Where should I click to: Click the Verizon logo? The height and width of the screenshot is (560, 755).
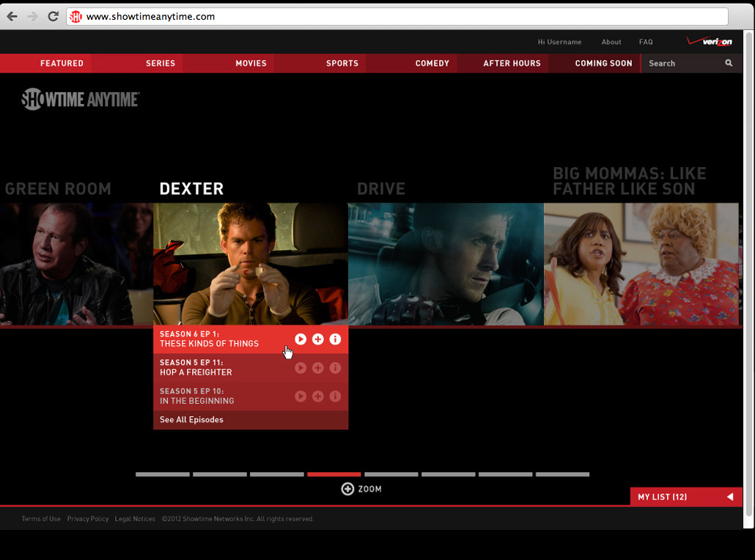pyautogui.click(x=710, y=41)
